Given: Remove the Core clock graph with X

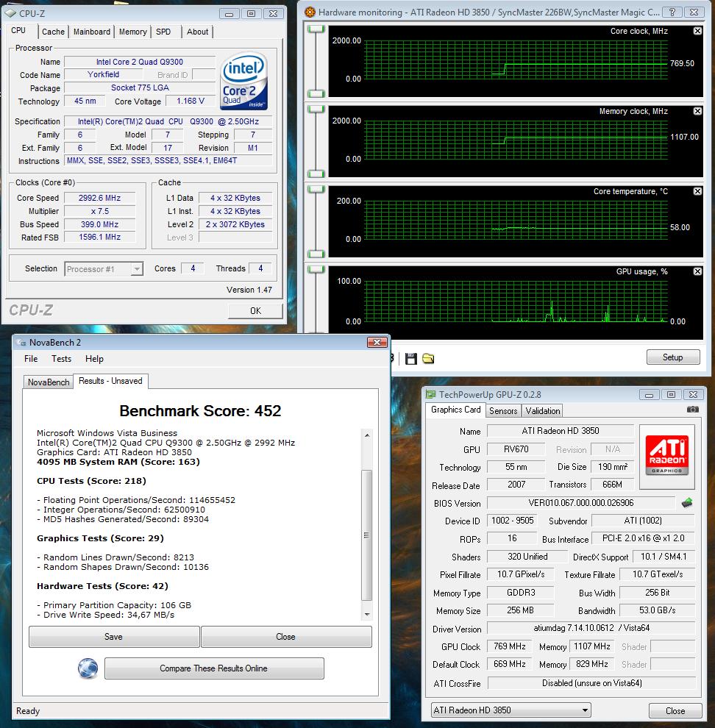Looking at the screenshot, I should point(697,31).
